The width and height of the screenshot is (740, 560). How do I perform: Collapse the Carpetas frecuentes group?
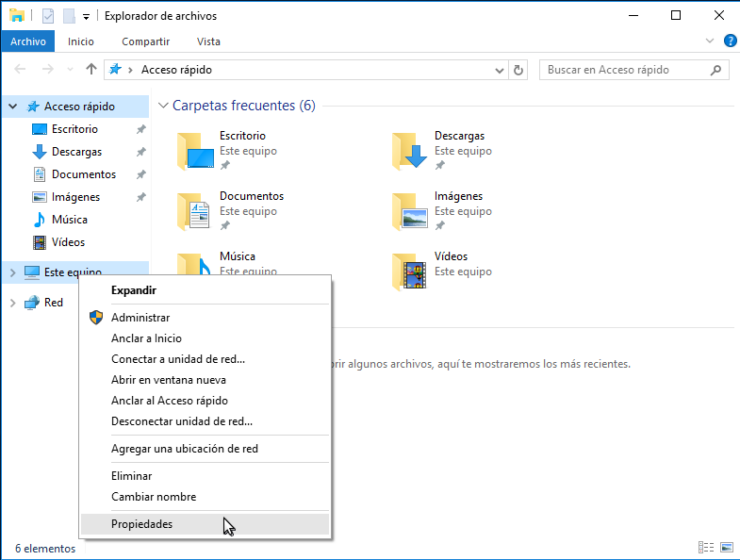(x=163, y=106)
